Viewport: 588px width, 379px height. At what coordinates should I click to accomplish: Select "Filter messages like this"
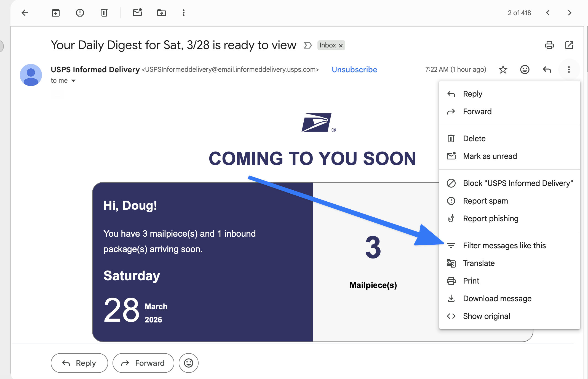tap(504, 245)
